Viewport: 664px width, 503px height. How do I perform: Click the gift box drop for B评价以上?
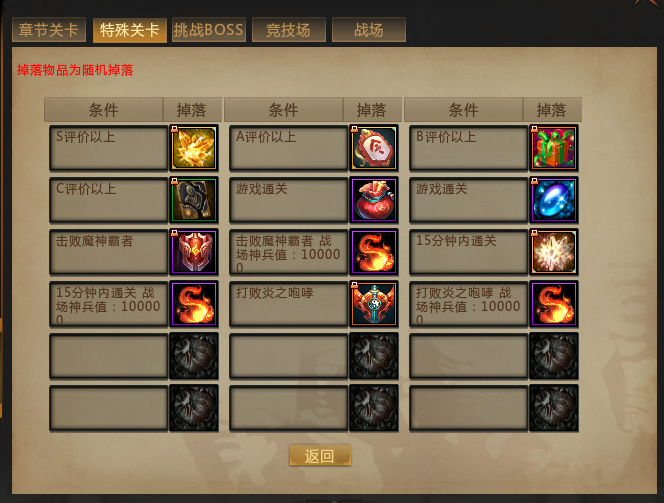[554, 148]
